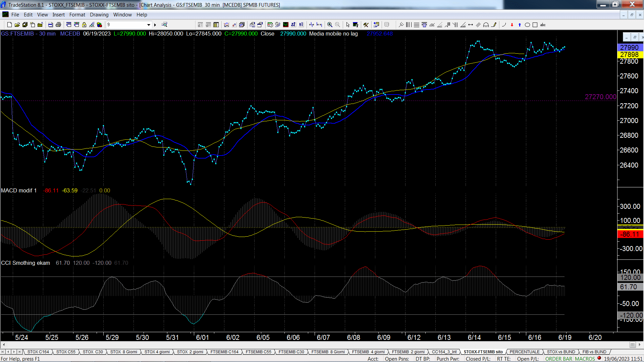Click the yellow 27898 price marker
The height and width of the screenshot is (362, 644).
(630, 55)
